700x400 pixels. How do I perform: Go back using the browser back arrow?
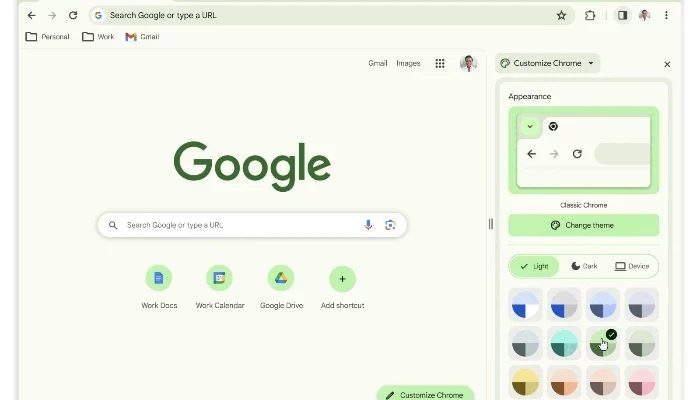click(x=31, y=15)
